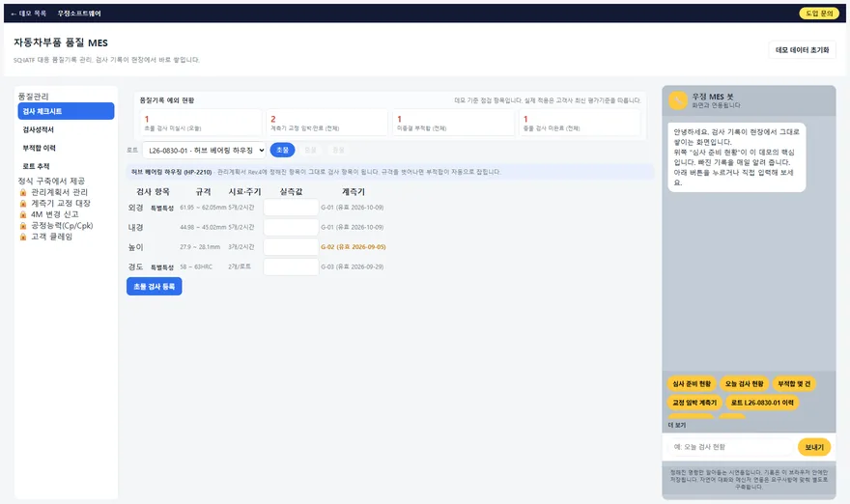This screenshot has height=504, width=850.
Task: Go back via ← 데모 목록 link
Action: (29, 14)
